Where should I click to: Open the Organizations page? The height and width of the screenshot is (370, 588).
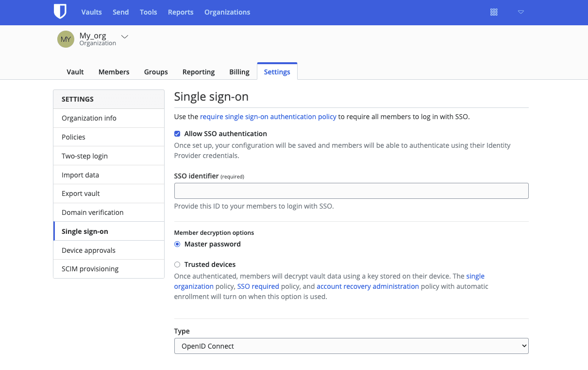(x=227, y=12)
